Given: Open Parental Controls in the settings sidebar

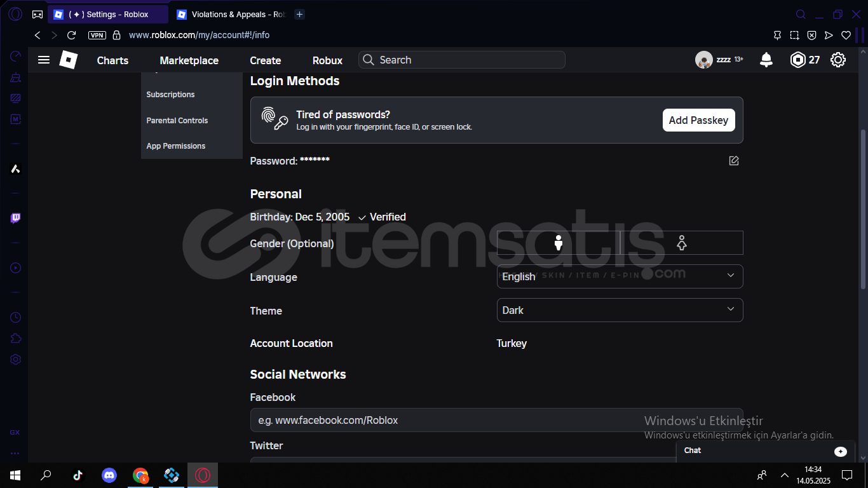Looking at the screenshot, I should point(177,121).
